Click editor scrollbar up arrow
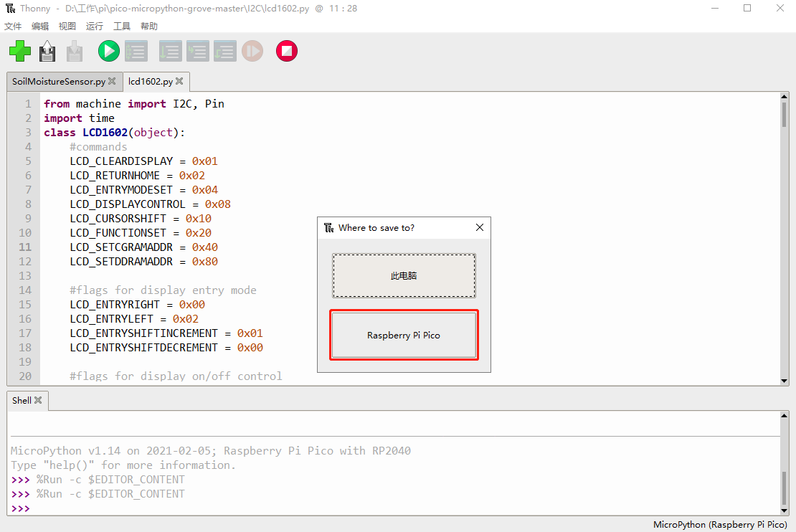The height and width of the screenshot is (532, 796). 785,97
